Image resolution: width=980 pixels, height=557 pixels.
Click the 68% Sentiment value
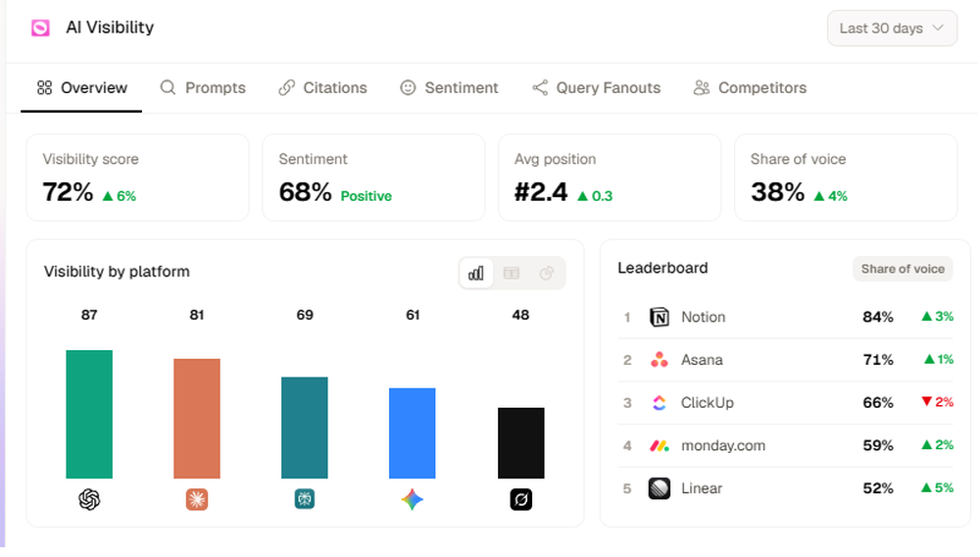(305, 192)
